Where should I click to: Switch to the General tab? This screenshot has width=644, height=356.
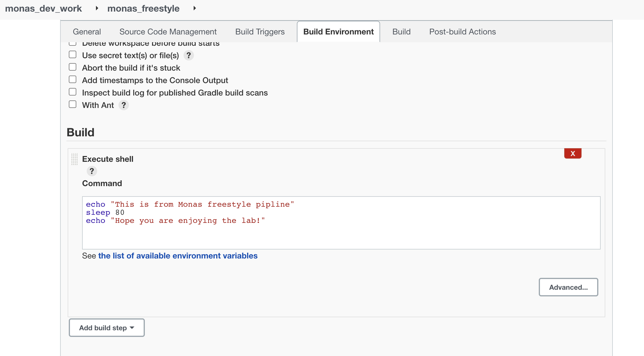tap(87, 32)
